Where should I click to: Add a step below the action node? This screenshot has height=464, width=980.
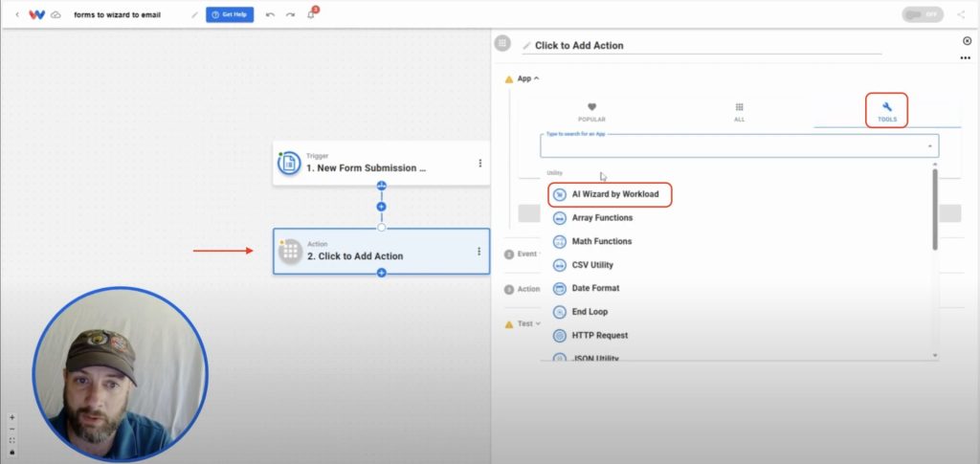pyautogui.click(x=381, y=273)
